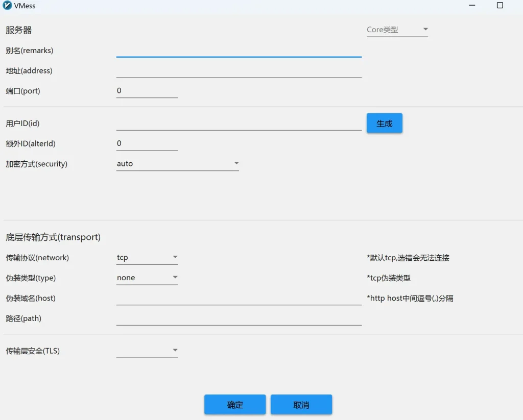Click the 取消 cancel button

(x=301, y=404)
